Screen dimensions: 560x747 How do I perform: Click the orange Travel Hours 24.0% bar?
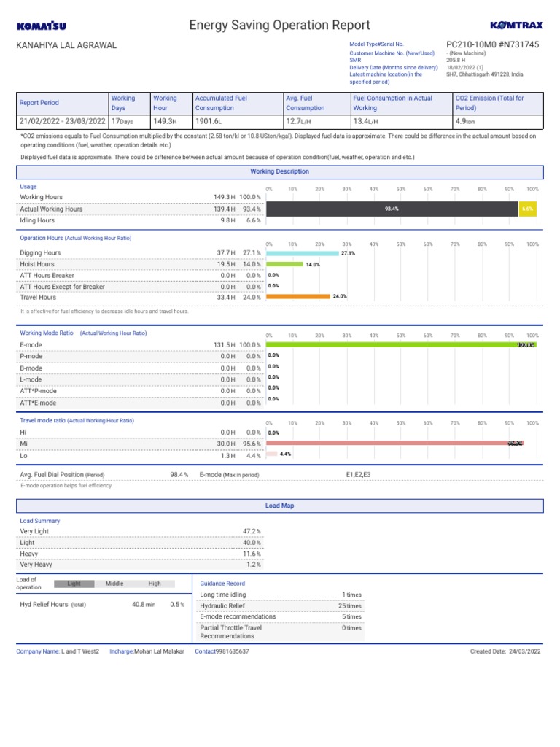coord(298,296)
